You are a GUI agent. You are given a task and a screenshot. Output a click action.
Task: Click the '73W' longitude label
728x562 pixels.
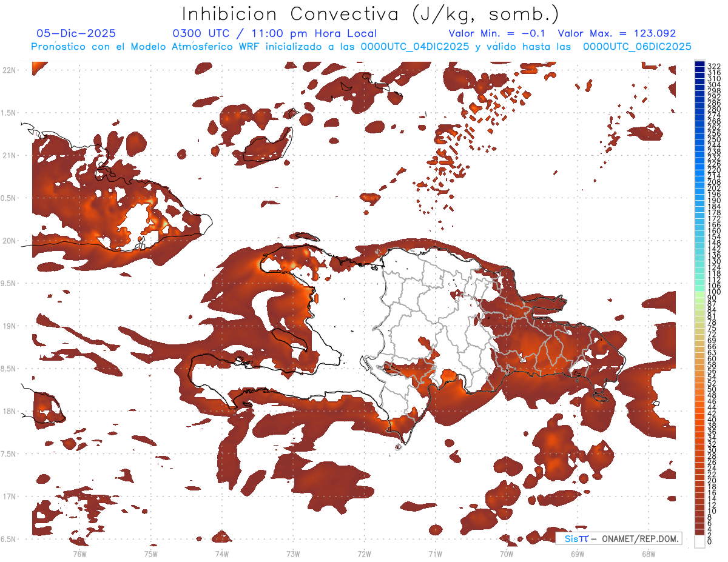click(293, 554)
